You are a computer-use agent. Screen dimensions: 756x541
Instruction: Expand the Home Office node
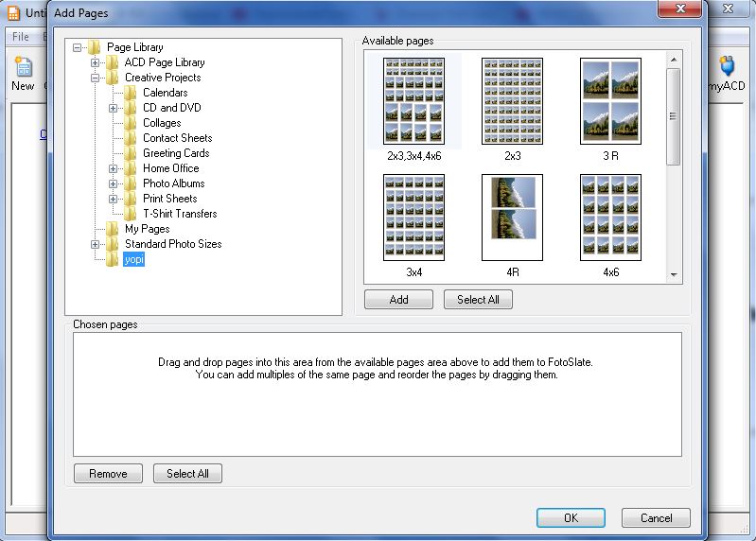click(x=113, y=168)
